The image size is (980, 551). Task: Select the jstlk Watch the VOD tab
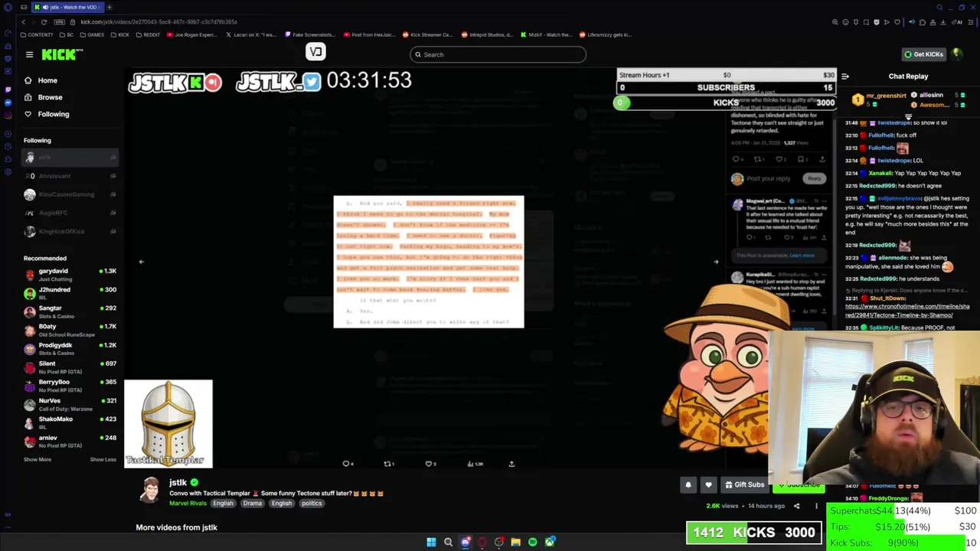(67, 7)
